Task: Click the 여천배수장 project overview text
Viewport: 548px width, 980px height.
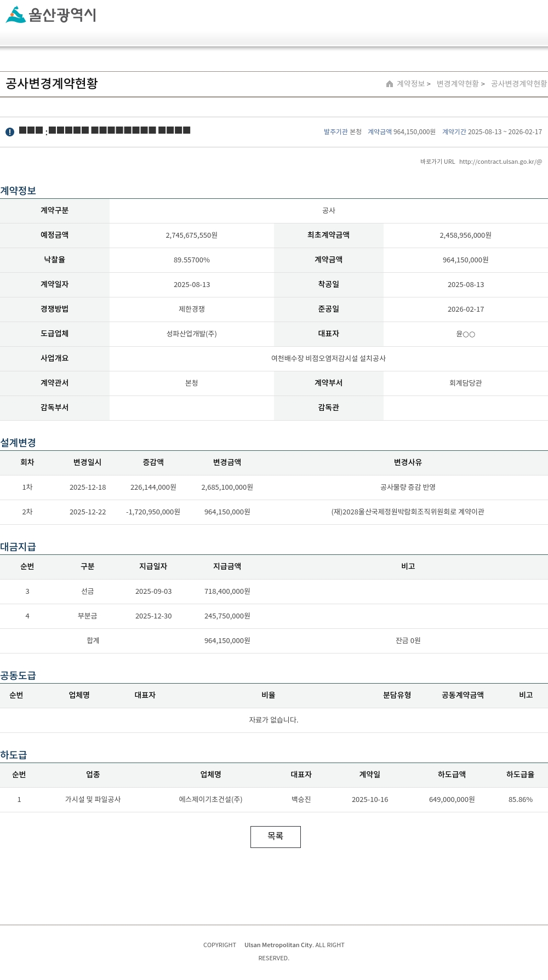Action: 329,358
